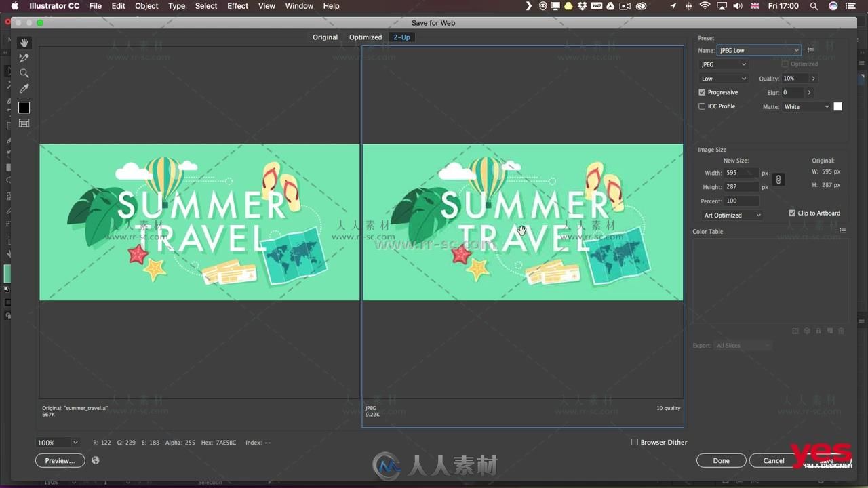Select the Slice Select tool
This screenshot has width=868, height=488.
pyautogui.click(x=24, y=58)
